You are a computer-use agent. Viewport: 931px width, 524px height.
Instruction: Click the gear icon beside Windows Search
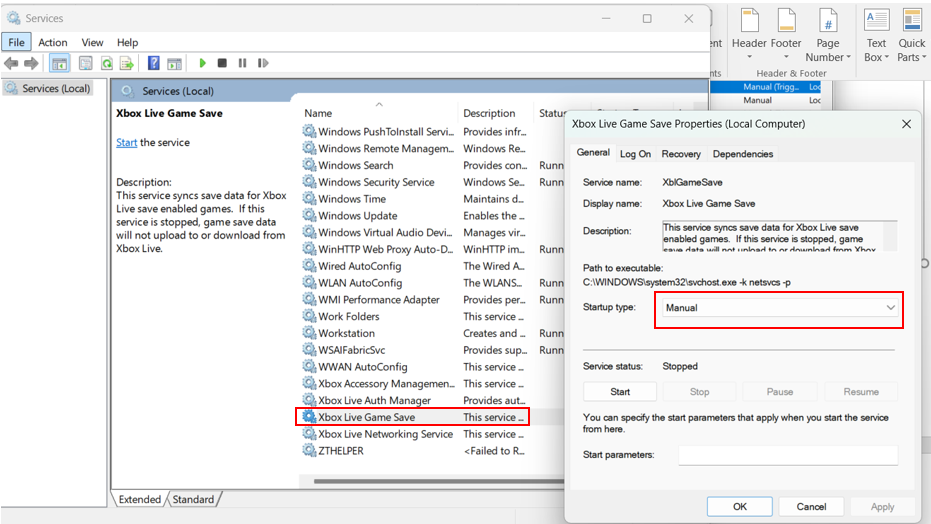tap(309, 165)
